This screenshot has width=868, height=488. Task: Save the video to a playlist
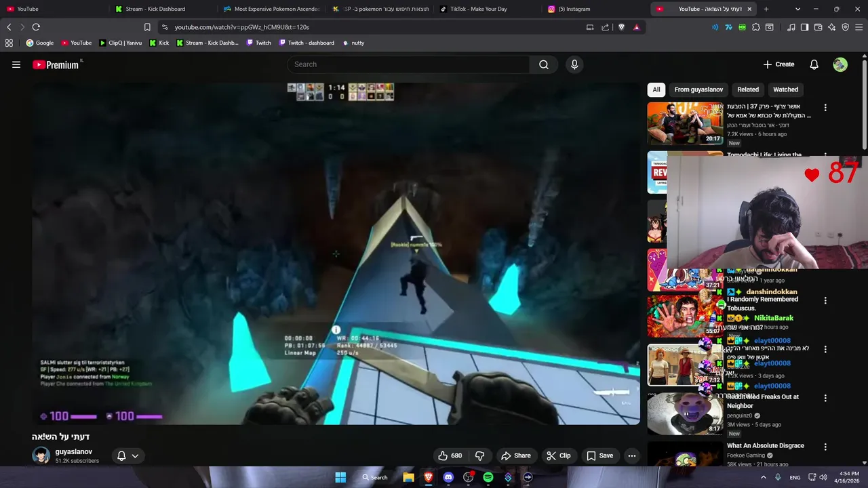600,455
